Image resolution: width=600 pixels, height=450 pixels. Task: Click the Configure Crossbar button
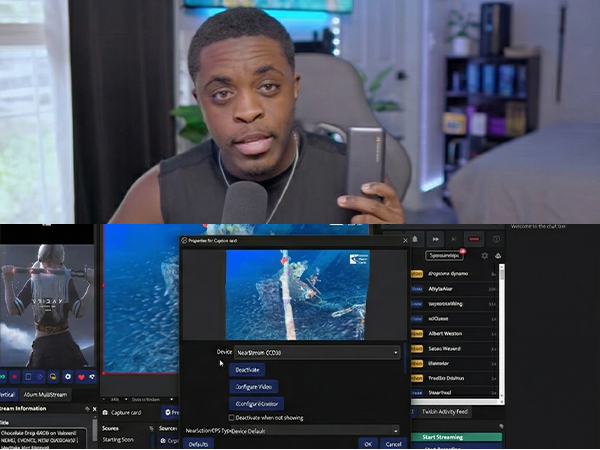point(256,403)
